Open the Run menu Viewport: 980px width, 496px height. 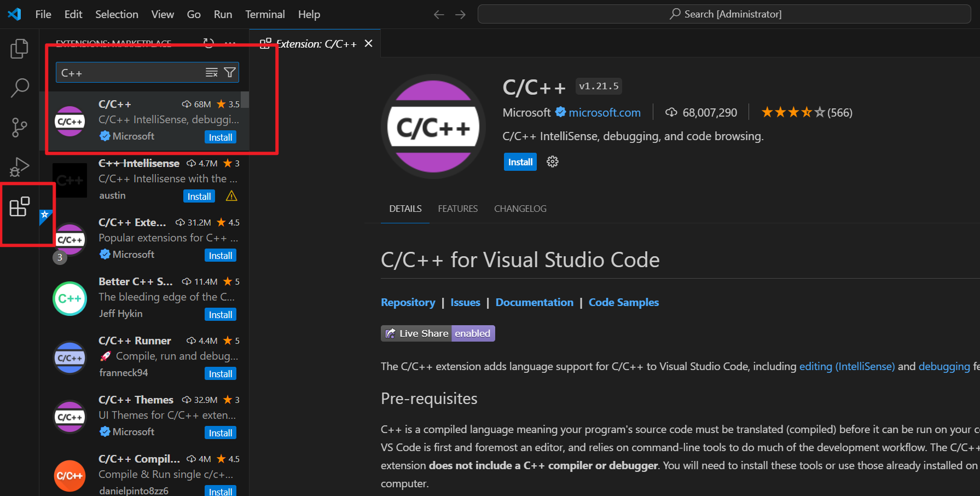point(223,14)
